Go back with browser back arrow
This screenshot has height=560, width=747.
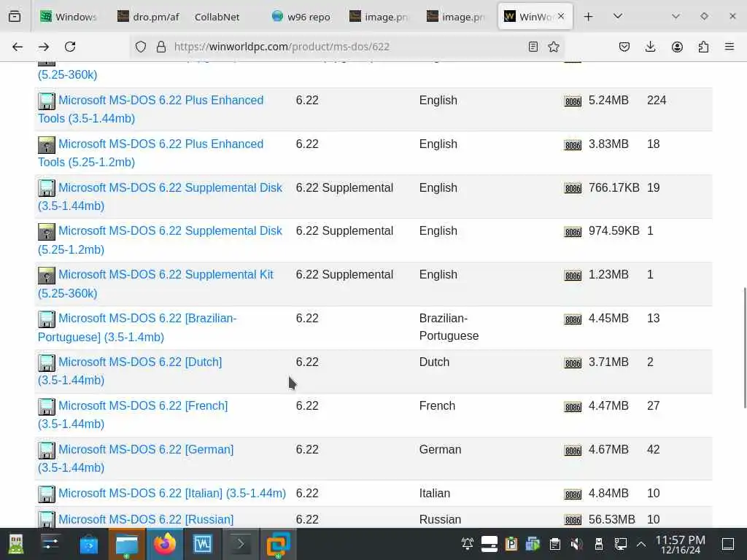(18, 47)
